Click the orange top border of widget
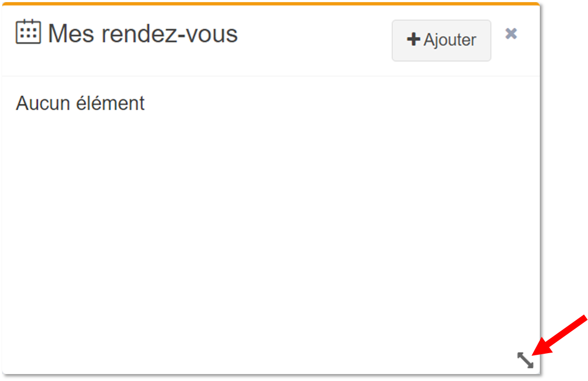This screenshot has height=381, width=588. (x=271, y=4)
